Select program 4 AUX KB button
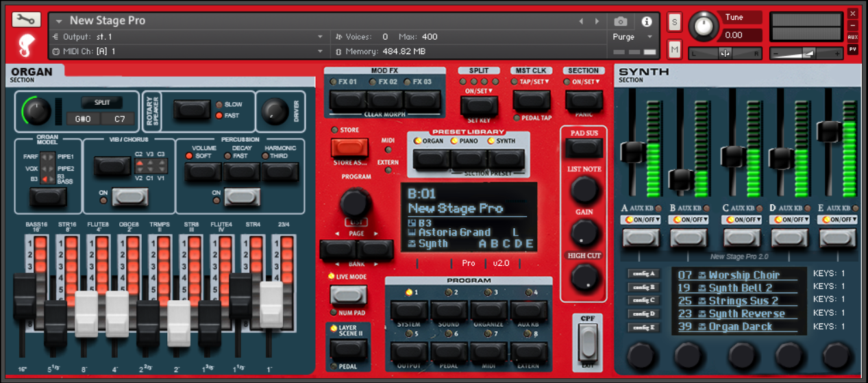The width and height of the screenshot is (868, 383). tap(528, 310)
